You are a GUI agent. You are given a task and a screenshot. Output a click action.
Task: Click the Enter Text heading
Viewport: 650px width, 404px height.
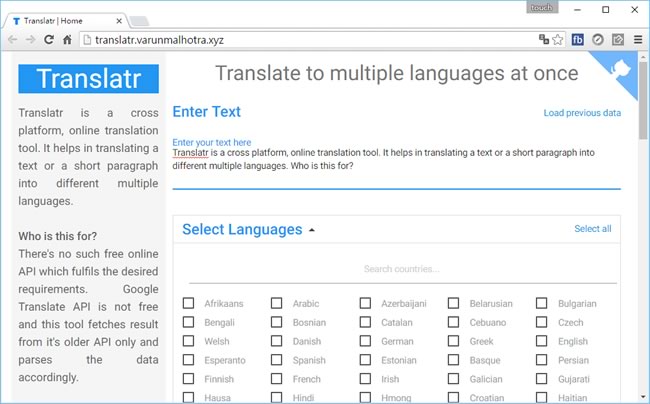[206, 111]
